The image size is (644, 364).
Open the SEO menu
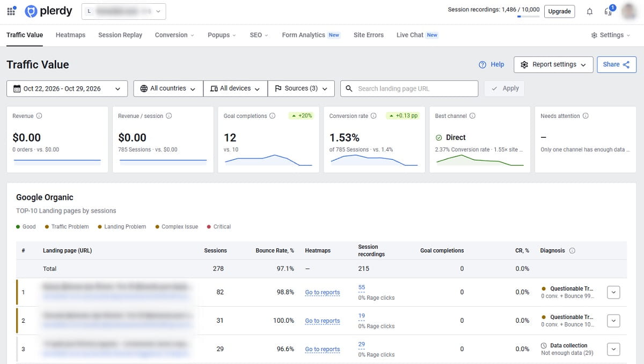pyautogui.click(x=259, y=35)
